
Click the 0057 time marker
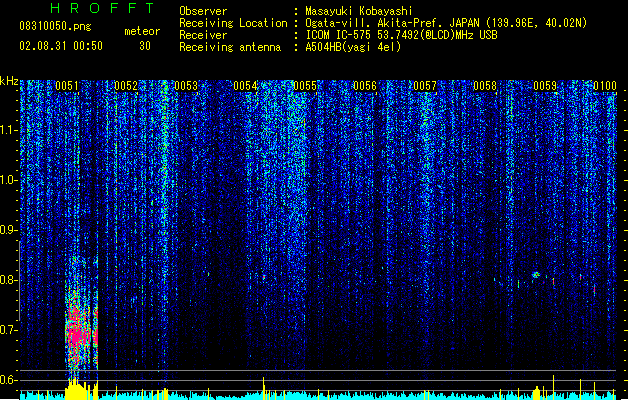click(425, 86)
